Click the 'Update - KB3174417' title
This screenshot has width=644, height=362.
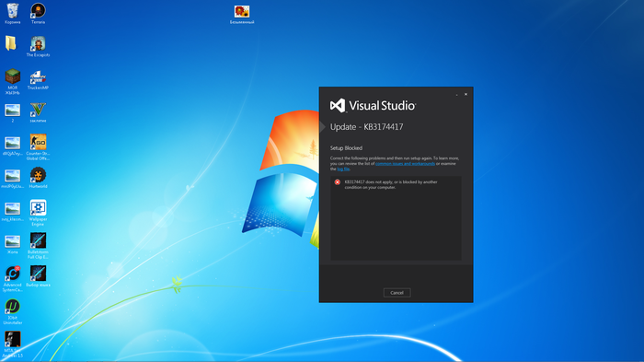coord(366,127)
